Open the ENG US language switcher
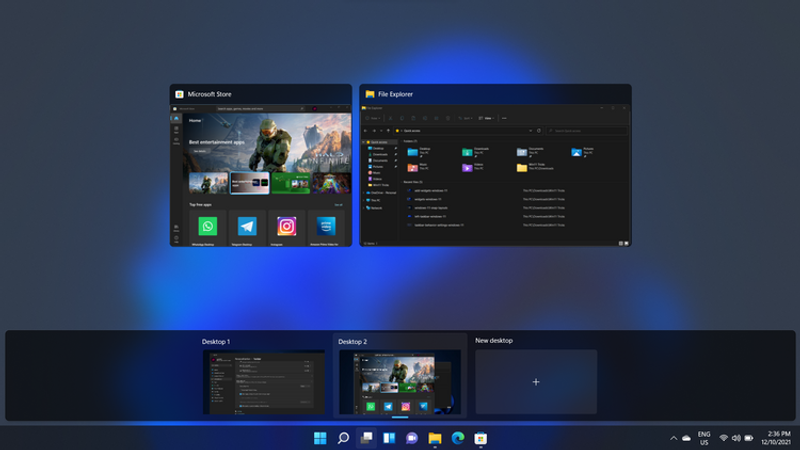This screenshot has height=450, width=800. click(x=704, y=438)
